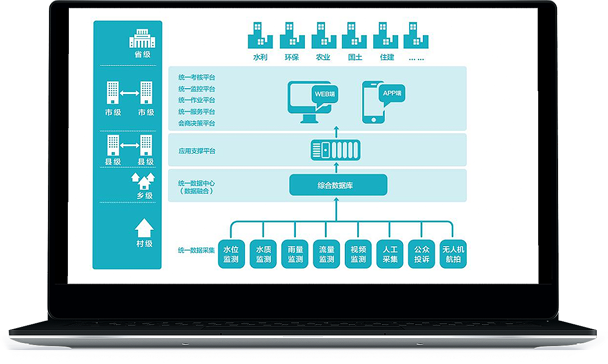Tap the APP端 smartphone icon
This screenshot has width=608, height=364.
pyautogui.click(x=373, y=102)
